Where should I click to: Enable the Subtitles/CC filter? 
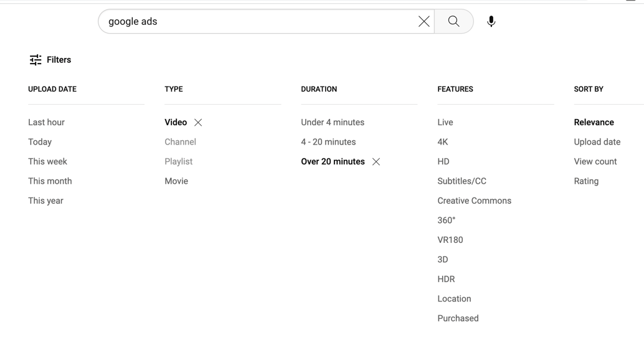pyautogui.click(x=462, y=181)
